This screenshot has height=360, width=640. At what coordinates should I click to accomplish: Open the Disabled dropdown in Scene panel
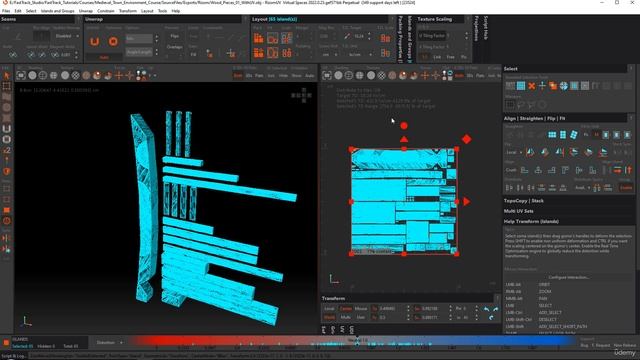[67, 36]
